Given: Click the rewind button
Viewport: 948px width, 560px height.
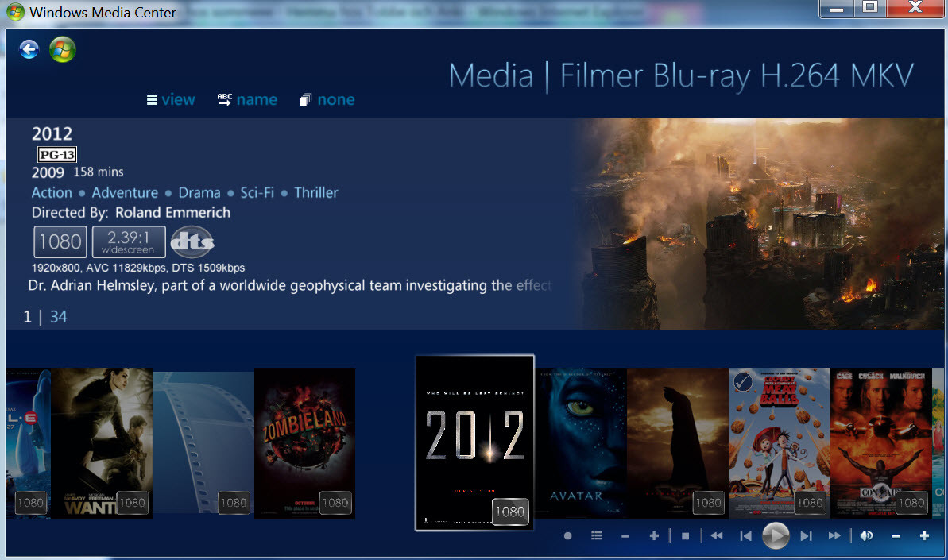Looking at the screenshot, I should [x=717, y=536].
